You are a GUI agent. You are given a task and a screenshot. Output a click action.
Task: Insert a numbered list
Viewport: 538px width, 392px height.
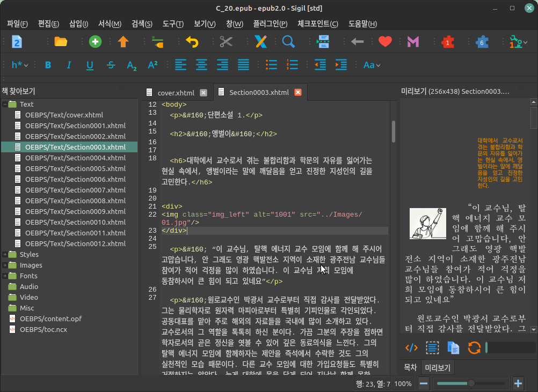[x=292, y=65]
